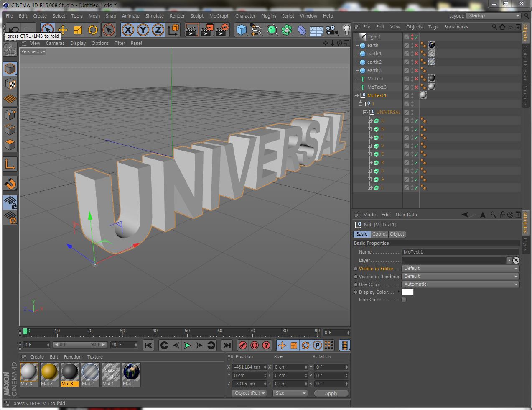Switch to Edges mode
532x410 pixels.
tap(10, 129)
